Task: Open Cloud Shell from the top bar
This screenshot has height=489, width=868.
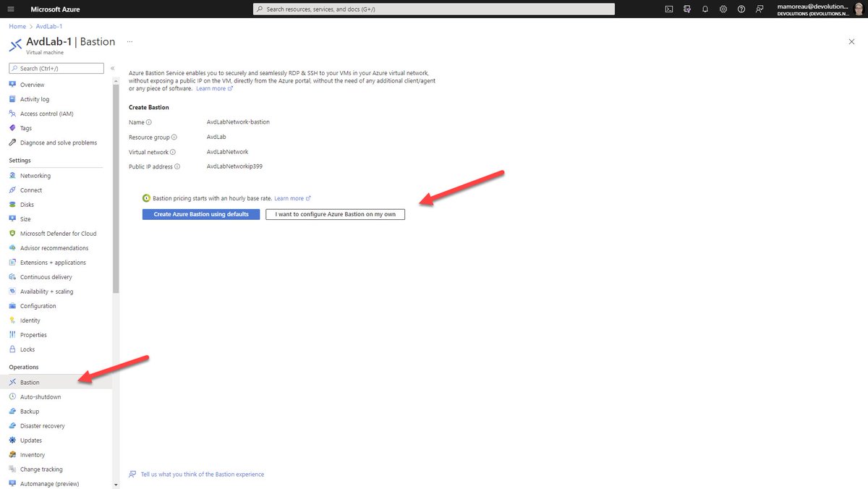Action: coord(669,9)
